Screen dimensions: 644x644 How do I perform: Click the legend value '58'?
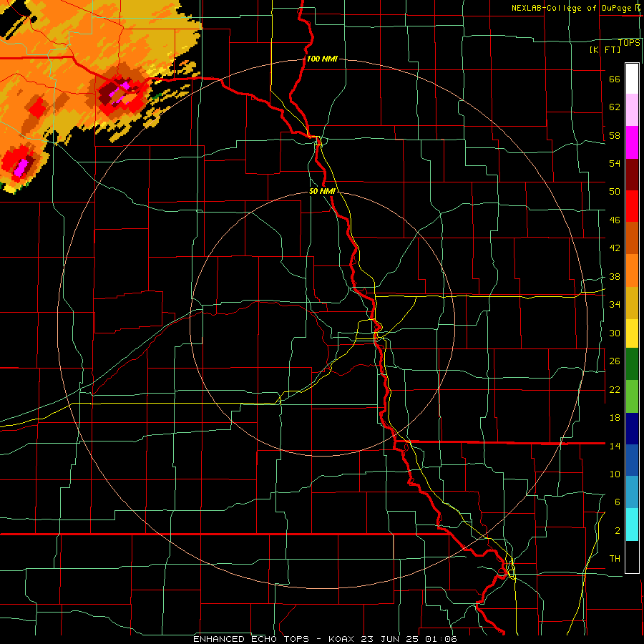point(615,135)
